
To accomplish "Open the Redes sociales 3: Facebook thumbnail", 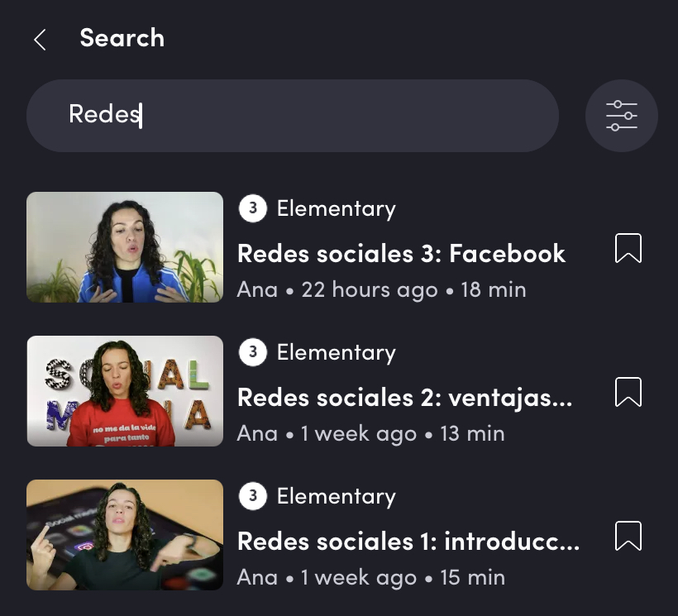I will (x=125, y=247).
